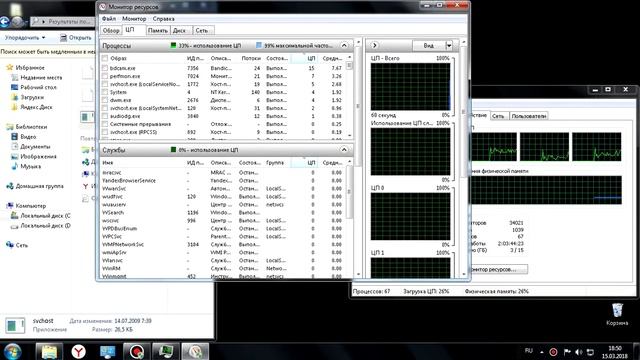Sort services by Имя column header
Viewport: 640px width, 360px height.
142,162
